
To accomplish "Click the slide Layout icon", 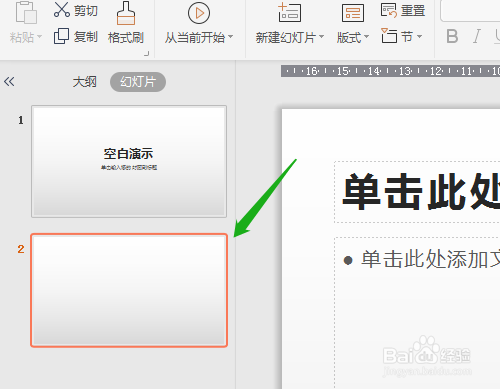I will (x=353, y=13).
